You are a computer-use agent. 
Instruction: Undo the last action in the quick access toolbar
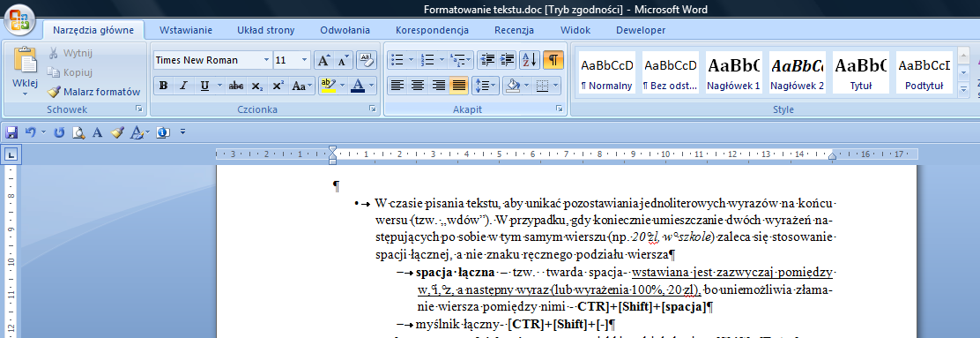coord(30,132)
